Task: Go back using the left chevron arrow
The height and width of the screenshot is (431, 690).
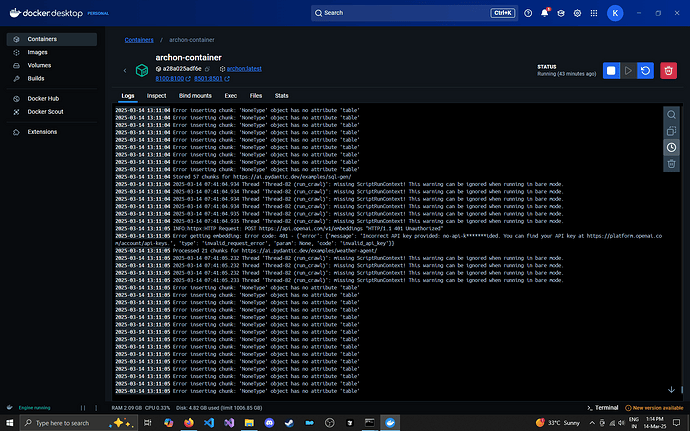Action: point(125,70)
